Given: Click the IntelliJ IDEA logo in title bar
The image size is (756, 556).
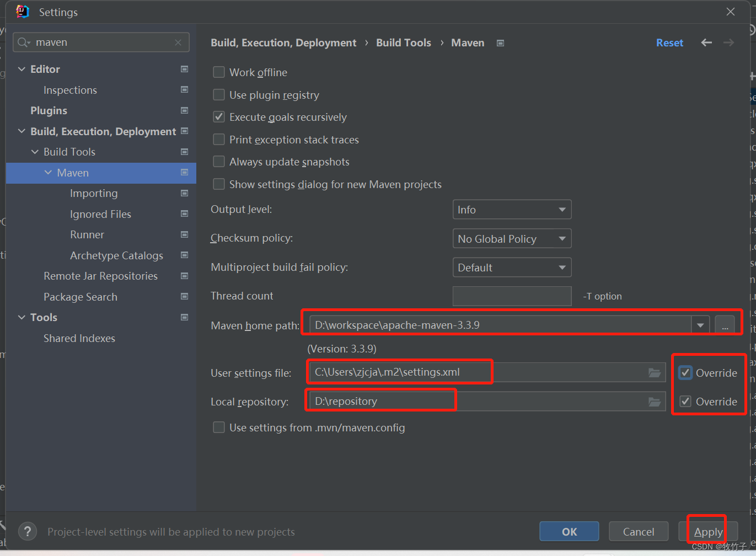Looking at the screenshot, I should pyautogui.click(x=23, y=12).
